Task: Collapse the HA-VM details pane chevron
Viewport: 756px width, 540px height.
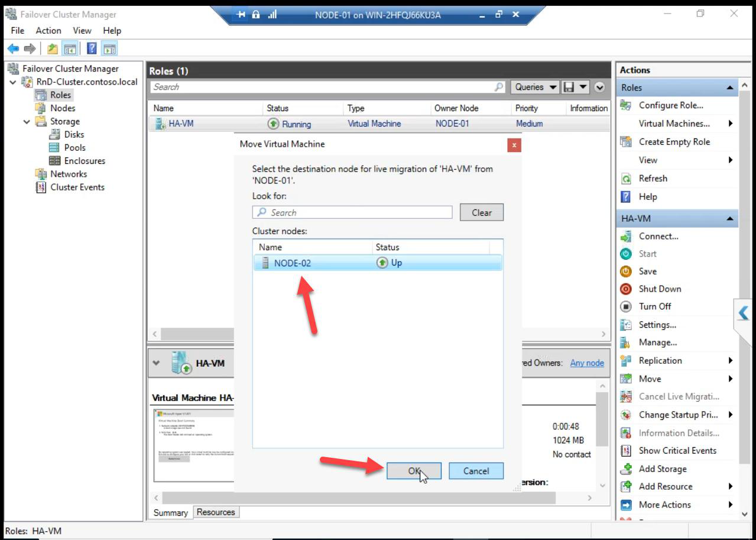Action: [x=157, y=363]
